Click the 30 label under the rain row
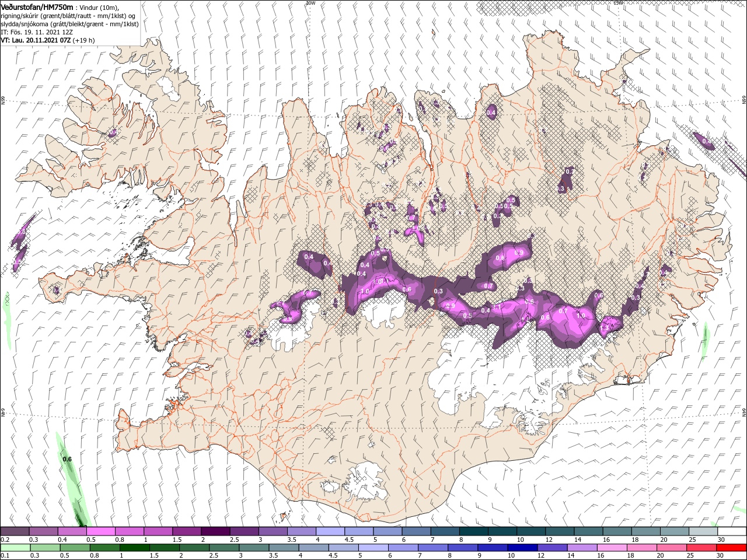The height and width of the screenshot is (560, 747). (x=721, y=556)
